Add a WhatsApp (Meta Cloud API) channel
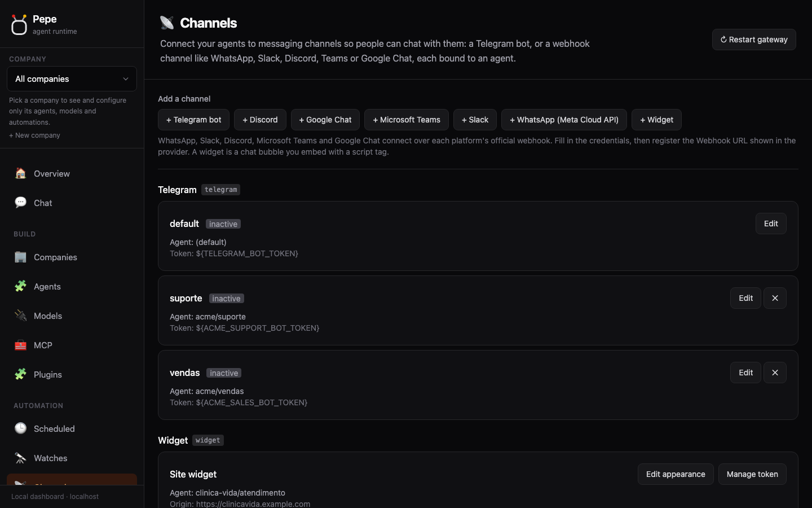This screenshot has width=812, height=508. 564,120
